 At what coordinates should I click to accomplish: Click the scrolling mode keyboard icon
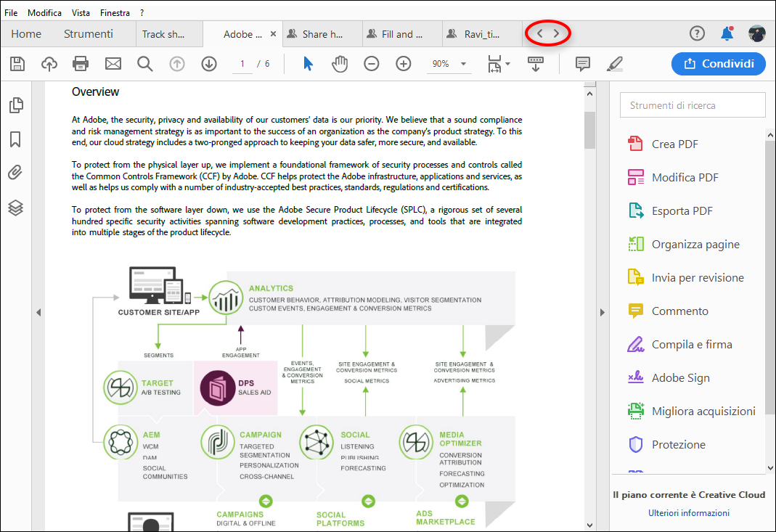pyautogui.click(x=536, y=64)
